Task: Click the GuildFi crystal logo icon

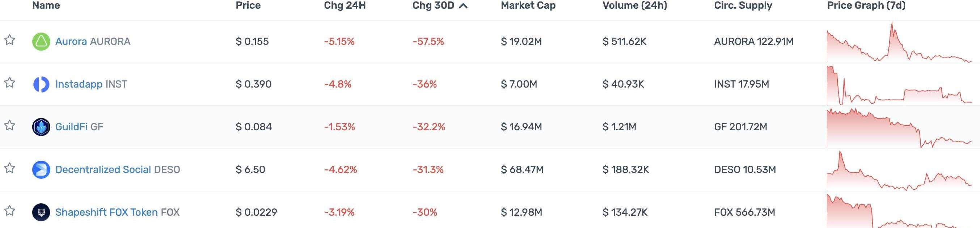Action: coord(41,127)
